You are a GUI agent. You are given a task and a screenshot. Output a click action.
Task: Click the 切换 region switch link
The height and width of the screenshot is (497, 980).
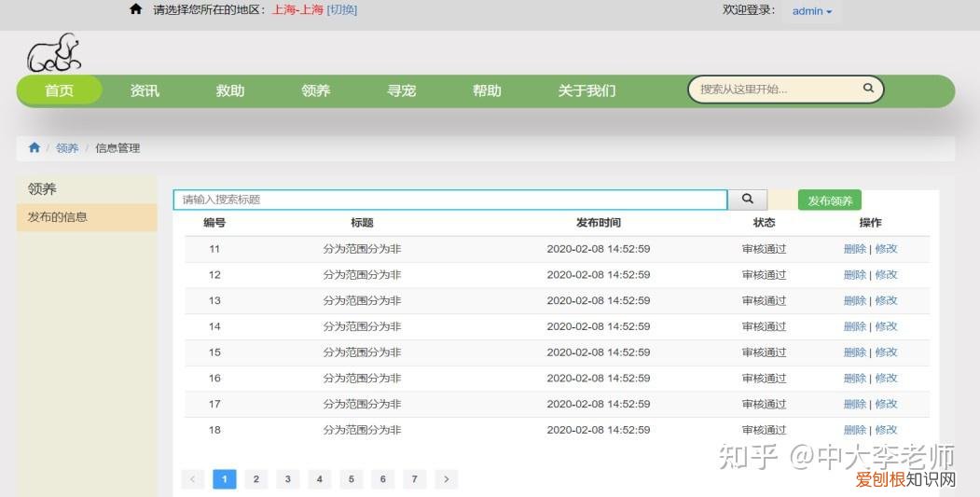click(x=342, y=9)
